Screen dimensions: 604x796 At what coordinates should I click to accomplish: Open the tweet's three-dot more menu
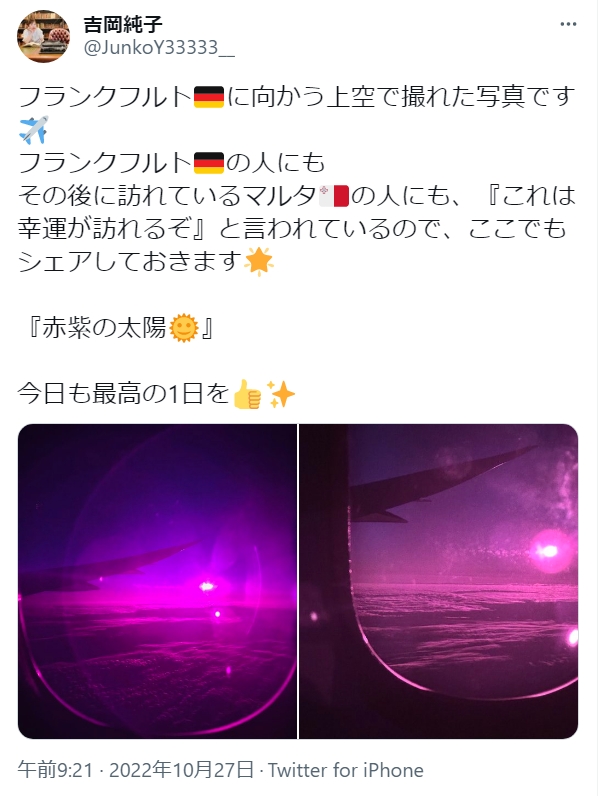568,24
